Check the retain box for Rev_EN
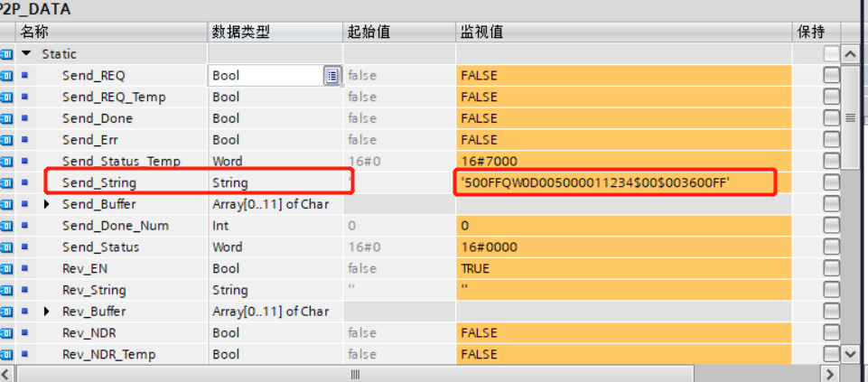Viewport: 868px width, 382px height. point(831,269)
